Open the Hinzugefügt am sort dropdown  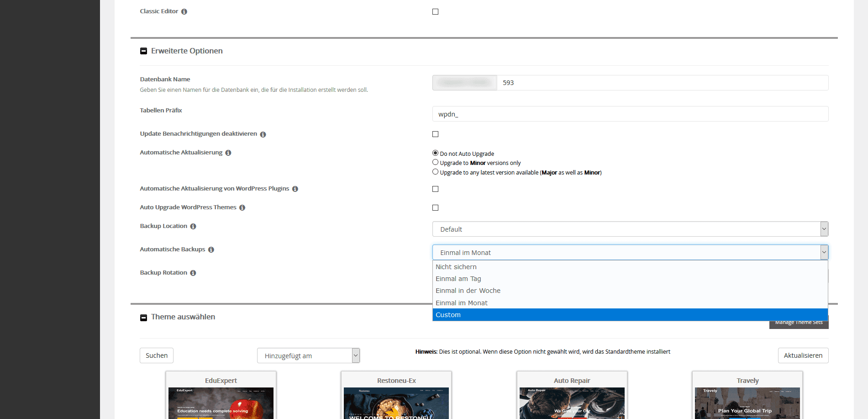308,356
